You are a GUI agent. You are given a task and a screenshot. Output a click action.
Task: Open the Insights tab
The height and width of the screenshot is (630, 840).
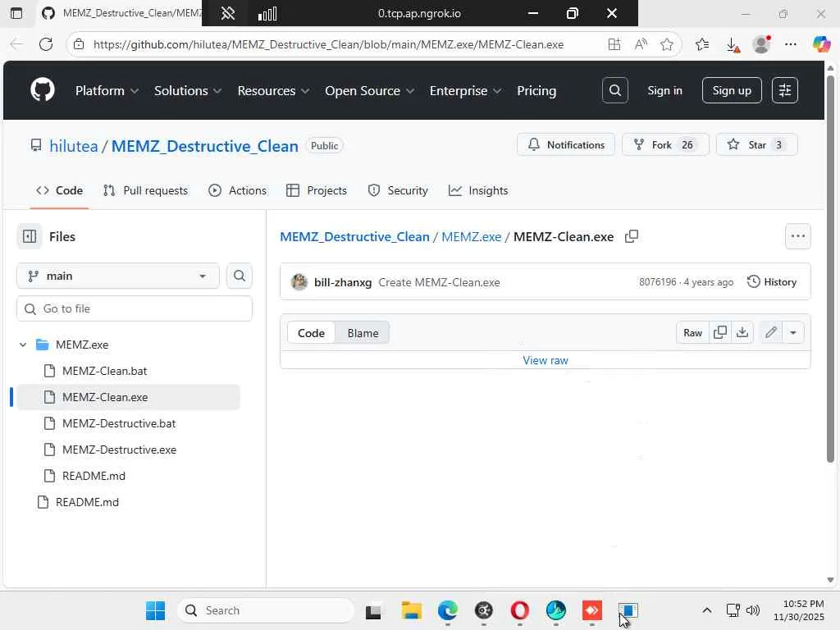pos(478,190)
